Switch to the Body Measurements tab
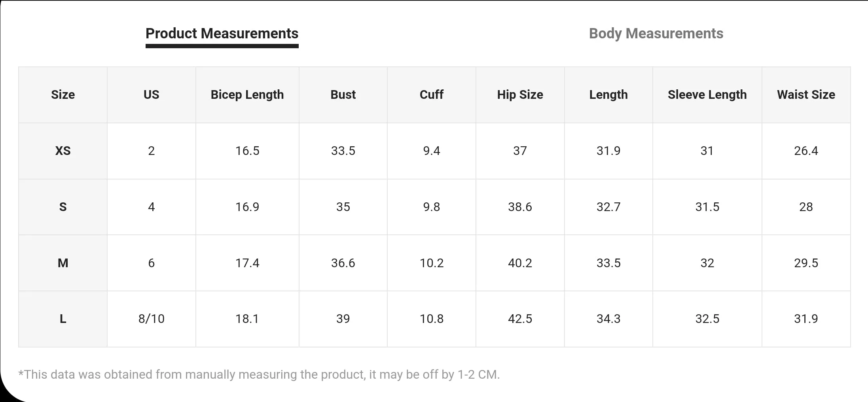The height and width of the screenshot is (402, 868). [x=656, y=34]
